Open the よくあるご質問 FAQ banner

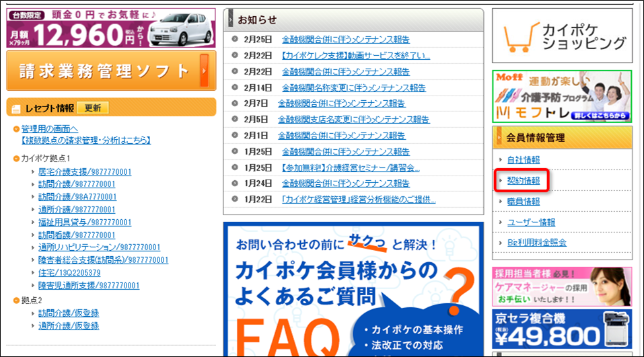pos(353,289)
